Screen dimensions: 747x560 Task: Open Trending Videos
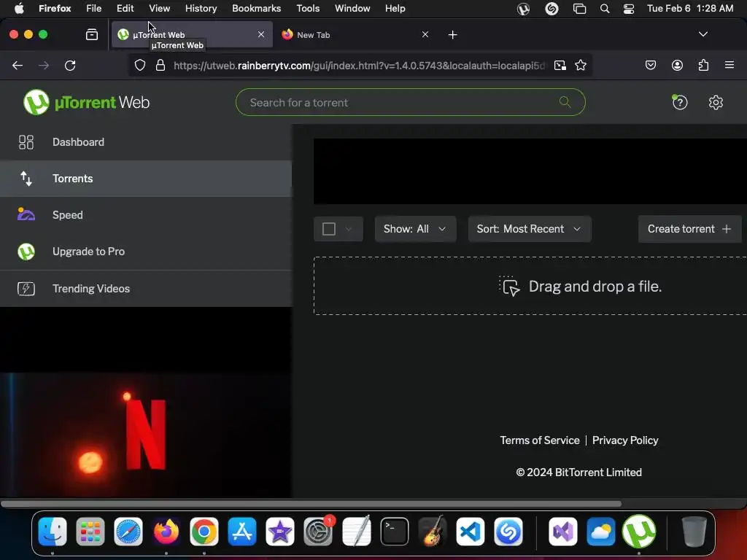coord(146,289)
